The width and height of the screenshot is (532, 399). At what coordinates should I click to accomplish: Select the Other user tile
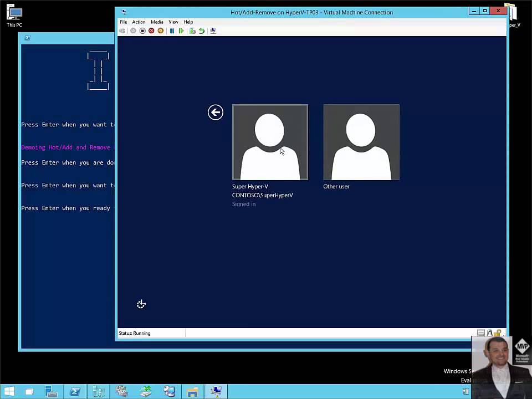click(x=361, y=142)
